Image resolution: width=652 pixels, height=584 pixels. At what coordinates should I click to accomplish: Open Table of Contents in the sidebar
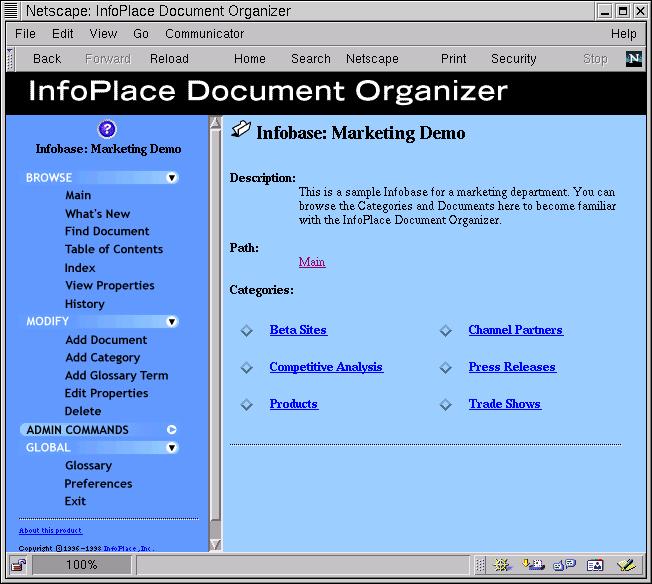(114, 249)
